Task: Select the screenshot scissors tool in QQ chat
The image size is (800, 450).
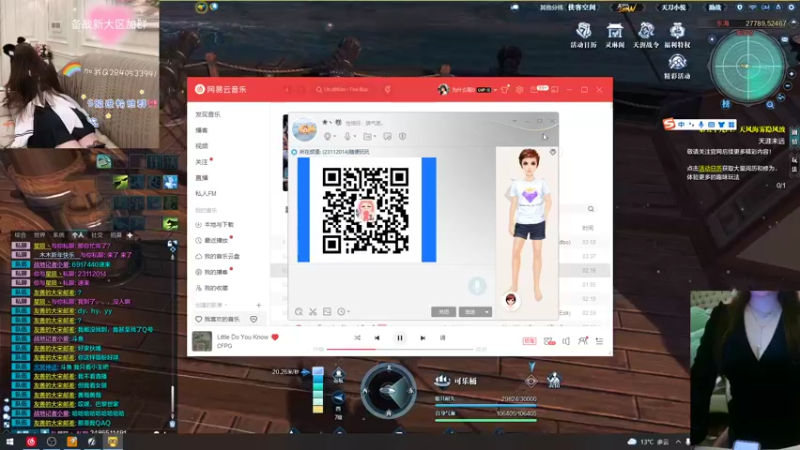Action: pos(313,312)
